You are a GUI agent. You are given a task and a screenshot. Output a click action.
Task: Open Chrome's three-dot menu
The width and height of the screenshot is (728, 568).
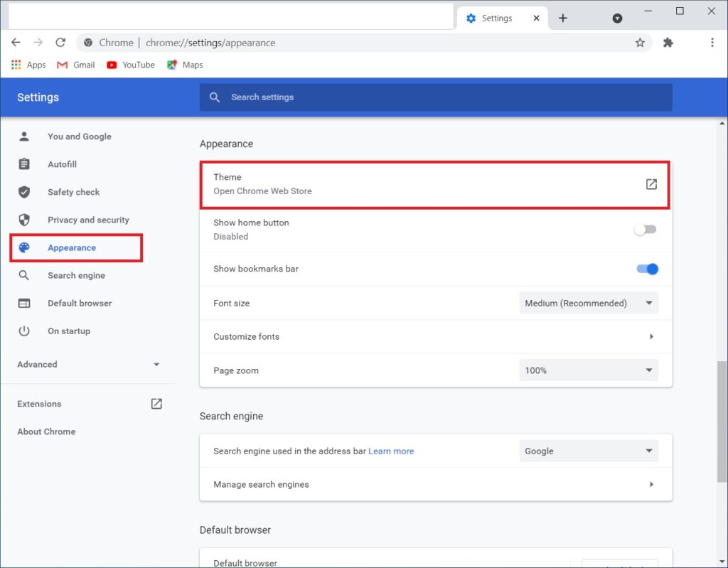pos(712,43)
